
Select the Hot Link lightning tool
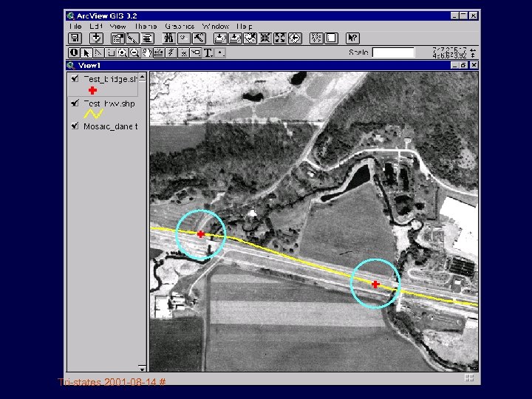[171, 53]
